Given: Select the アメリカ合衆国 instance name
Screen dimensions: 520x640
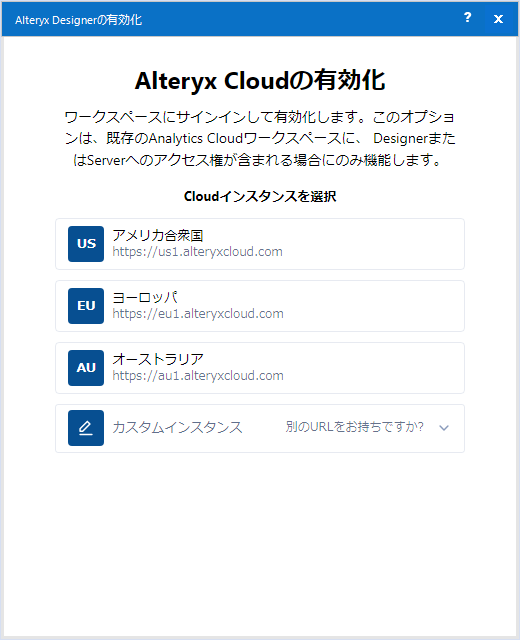Looking at the screenshot, I should (x=158, y=236).
